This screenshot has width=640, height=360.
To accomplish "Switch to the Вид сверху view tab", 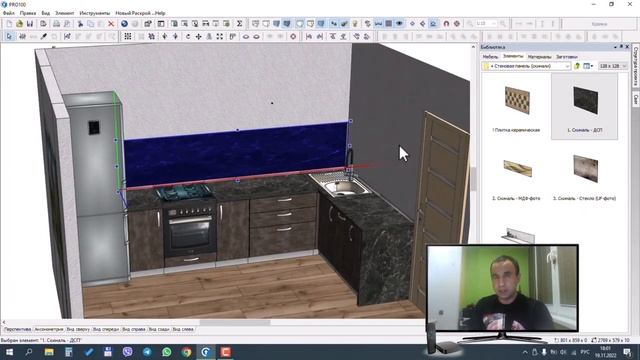I will click(x=78, y=329).
